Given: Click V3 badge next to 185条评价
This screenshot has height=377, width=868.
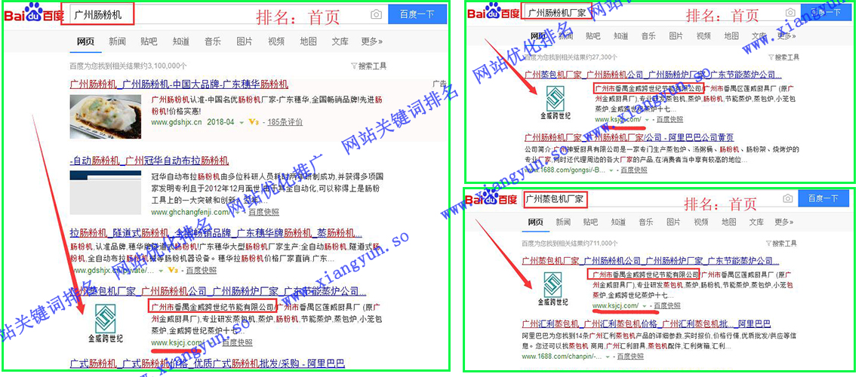Looking at the screenshot, I should point(254,122).
